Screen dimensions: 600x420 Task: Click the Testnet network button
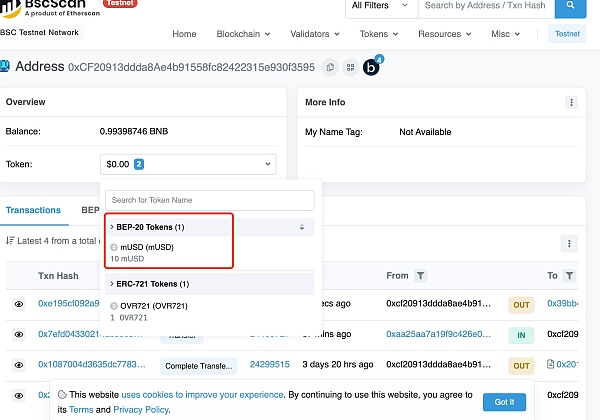click(x=567, y=34)
